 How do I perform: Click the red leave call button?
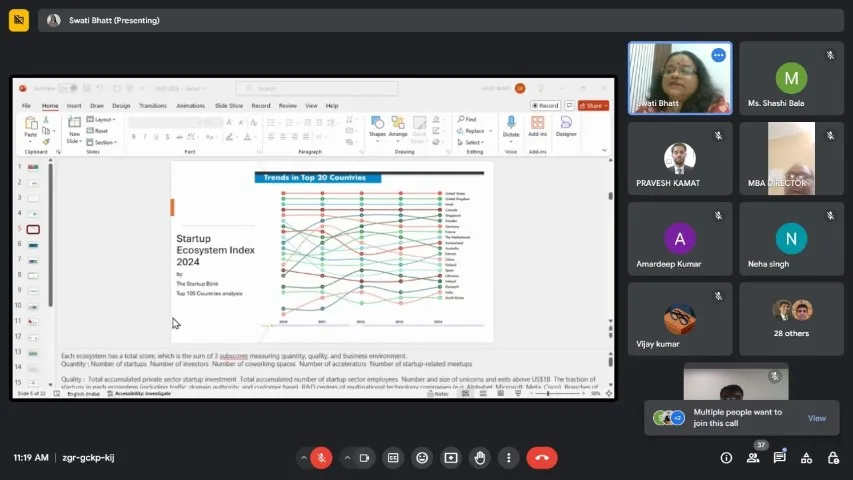[x=541, y=457]
